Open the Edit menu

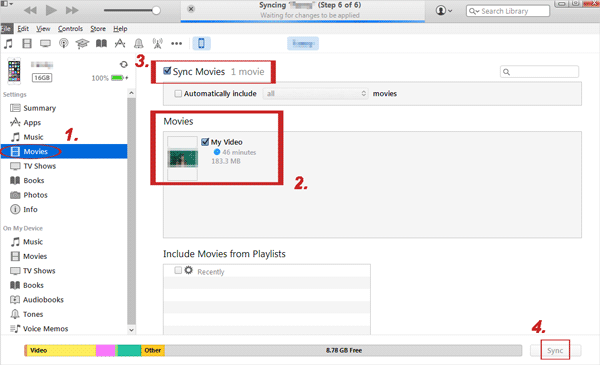coord(23,29)
